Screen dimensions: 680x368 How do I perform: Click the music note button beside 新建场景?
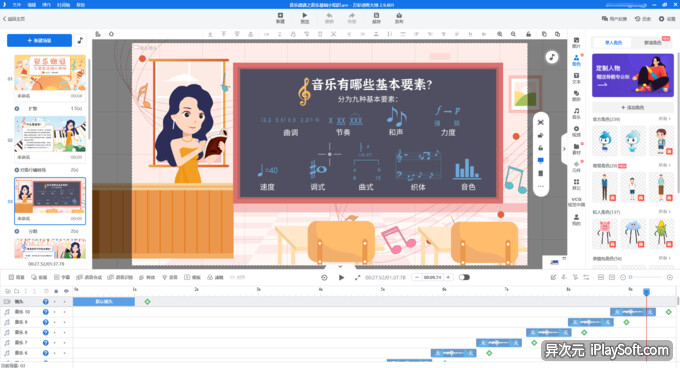[x=80, y=40]
